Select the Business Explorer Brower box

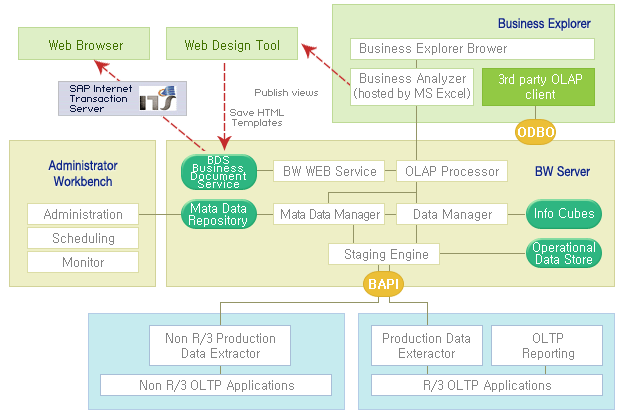[x=472, y=48]
